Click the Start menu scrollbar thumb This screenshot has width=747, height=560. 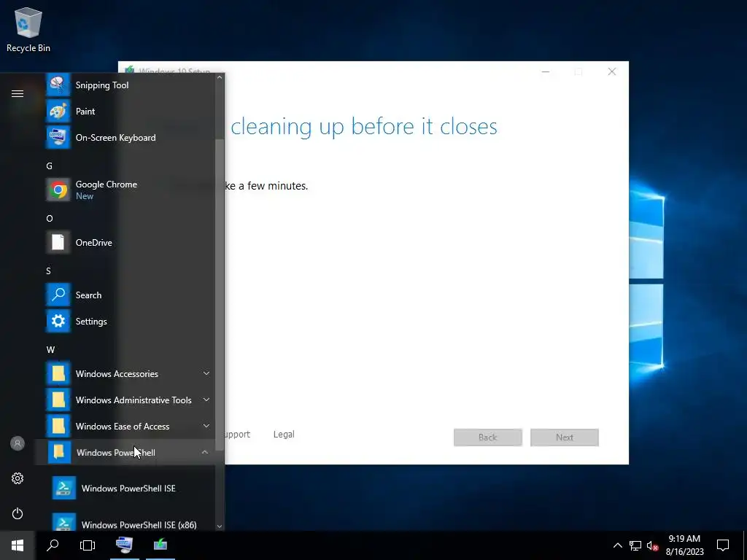220,295
